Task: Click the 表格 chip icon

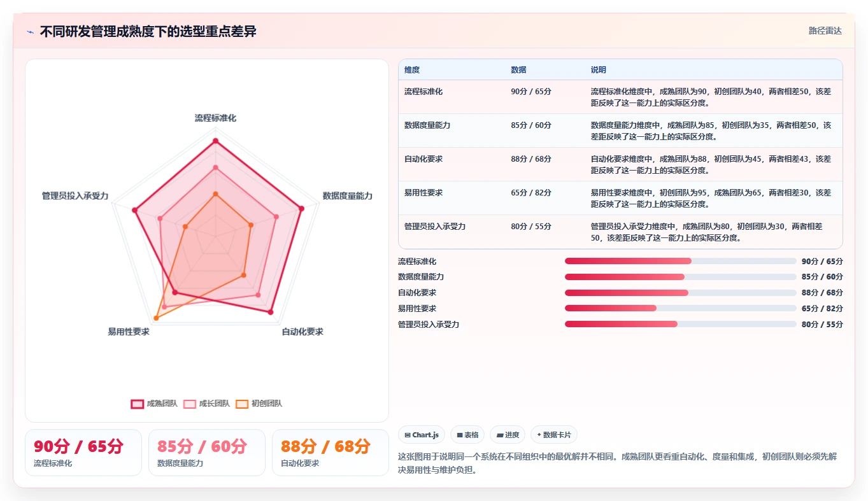Action: pyautogui.click(x=460, y=435)
